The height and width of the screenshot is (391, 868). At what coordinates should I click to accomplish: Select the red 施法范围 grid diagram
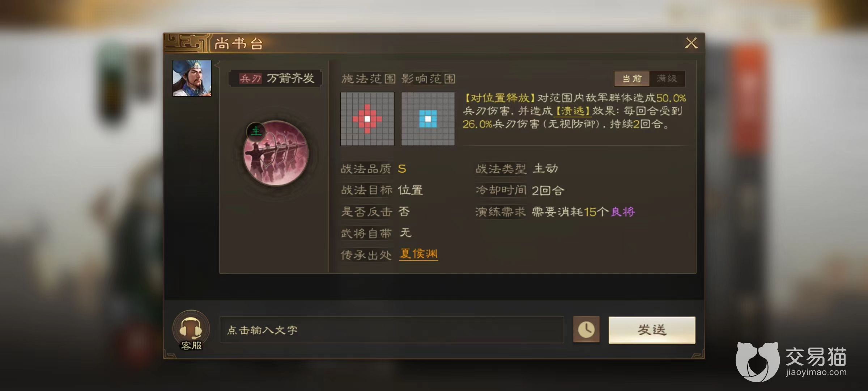click(x=367, y=119)
